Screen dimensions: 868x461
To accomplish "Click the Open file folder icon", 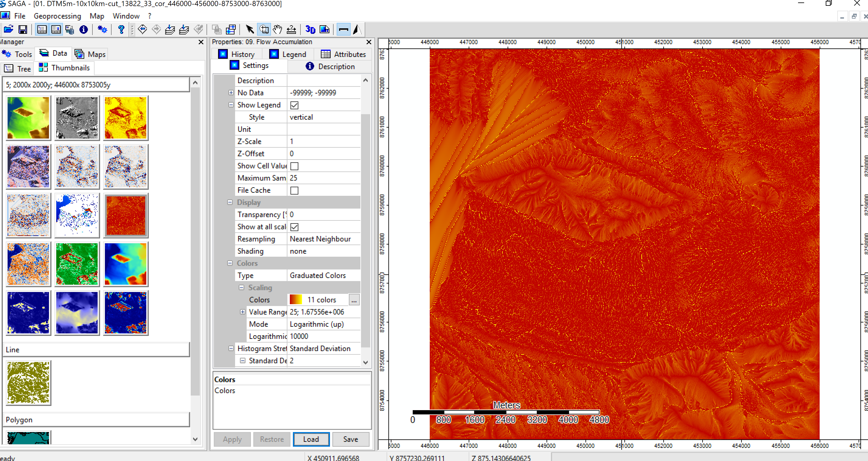I will 9,30.
